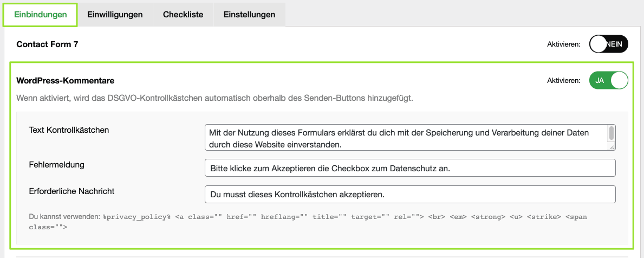
Task: Click the Aktivieren label beside Contact Form 7
Action: (x=564, y=44)
